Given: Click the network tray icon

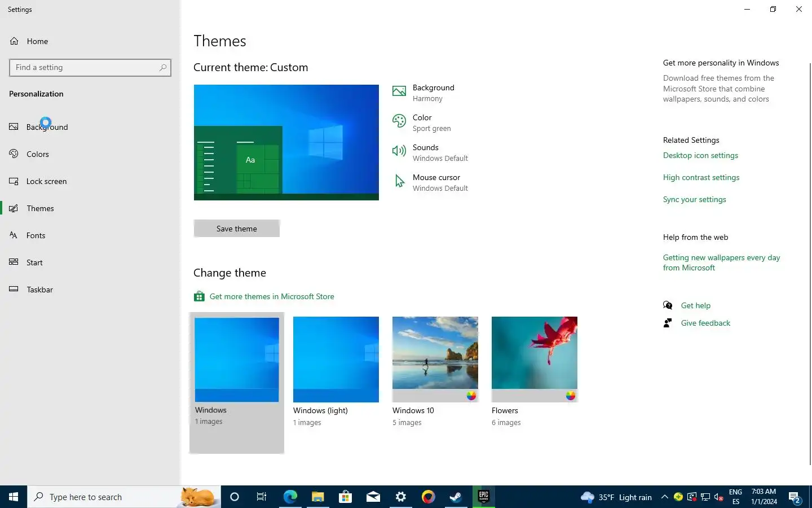Looking at the screenshot, I should click(x=705, y=497).
